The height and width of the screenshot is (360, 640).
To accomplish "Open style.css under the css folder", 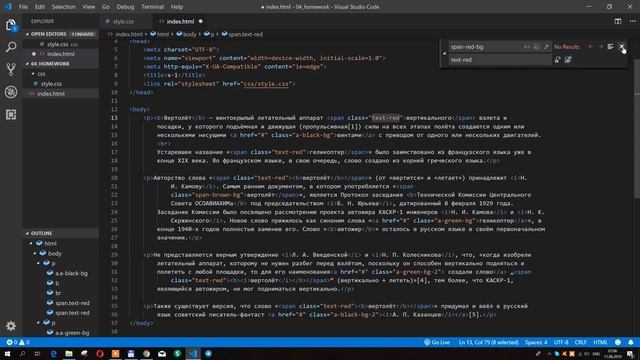I will 51,84.
